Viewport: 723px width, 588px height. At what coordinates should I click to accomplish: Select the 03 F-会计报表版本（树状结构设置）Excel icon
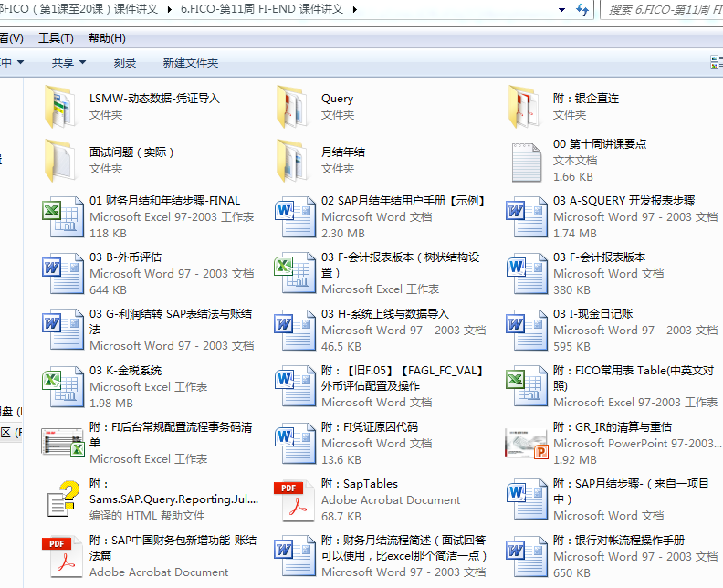click(x=295, y=273)
